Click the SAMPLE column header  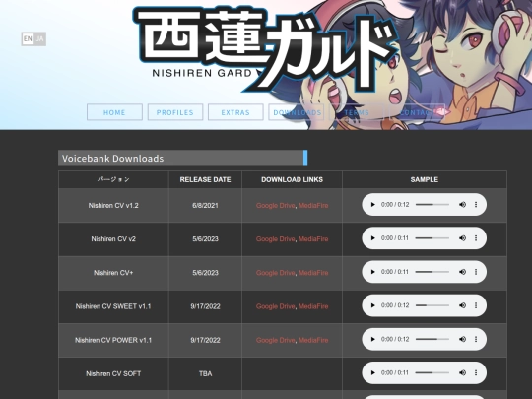click(x=424, y=179)
